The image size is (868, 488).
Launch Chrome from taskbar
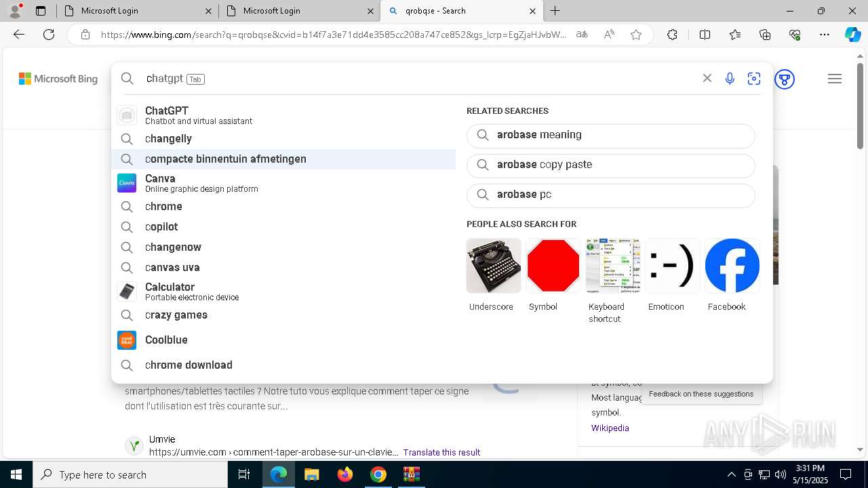(378, 474)
